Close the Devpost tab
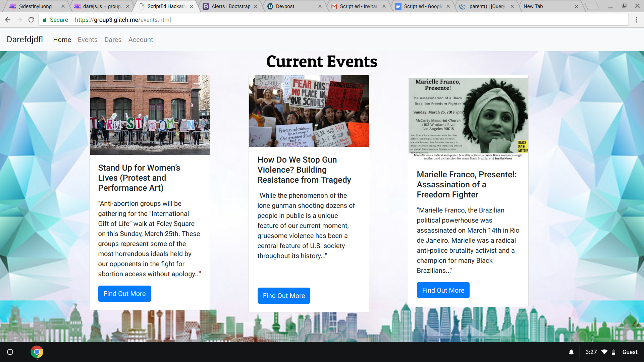644x362 pixels. pos(320,6)
